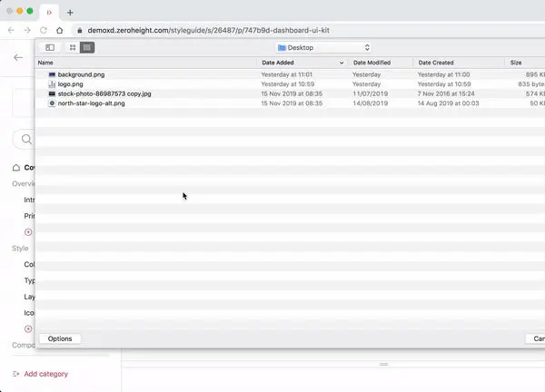Toggle the file dialog sidebar icon
The width and height of the screenshot is (545, 392).
[50, 47]
